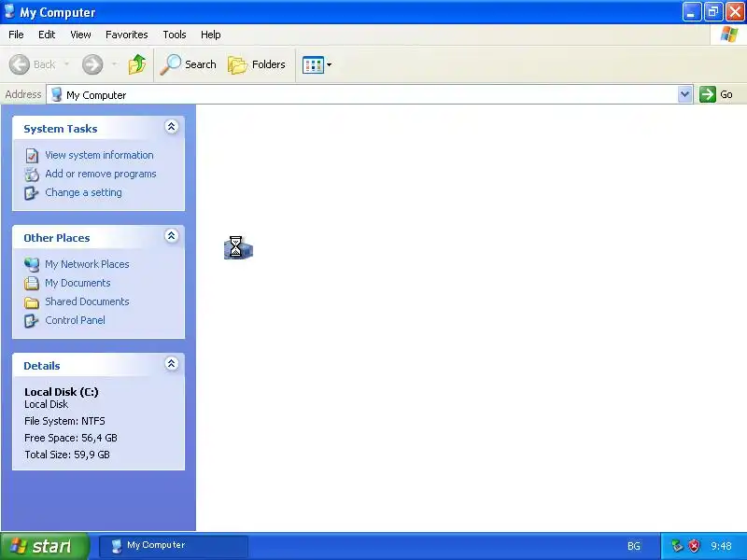Click Add or remove programs link
747x560 pixels.
click(x=101, y=174)
